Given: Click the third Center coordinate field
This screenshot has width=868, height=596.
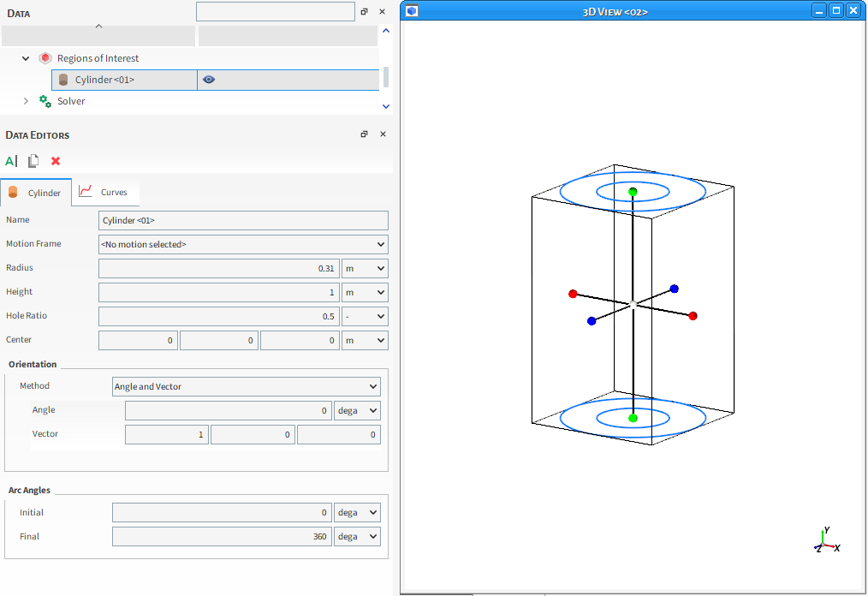Looking at the screenshot, I should click(300, 341).
